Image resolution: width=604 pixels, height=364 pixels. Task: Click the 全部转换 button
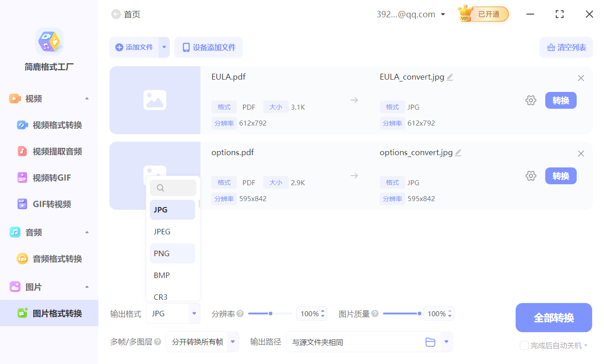coord(553,318)
